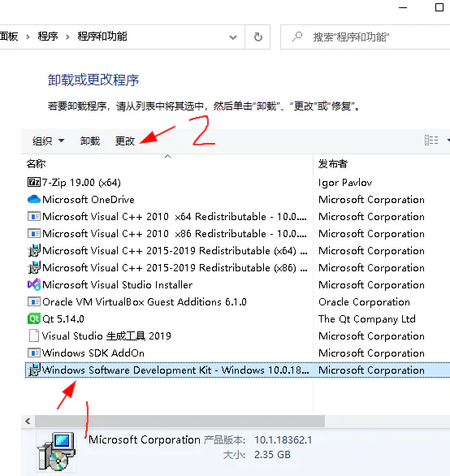Expand chevron before 程序 in breadcrumb
Screen dimensions: 450x476
[28, 37]
